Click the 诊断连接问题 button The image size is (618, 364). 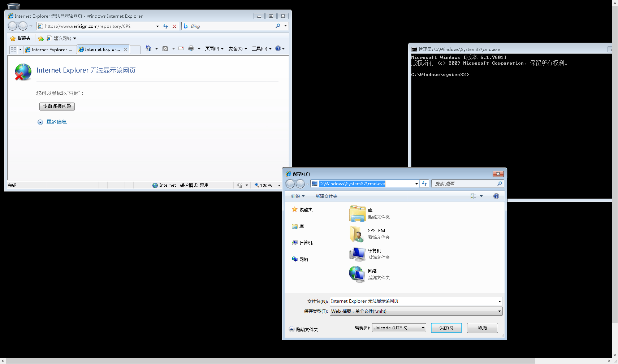[x=57, y=106]
